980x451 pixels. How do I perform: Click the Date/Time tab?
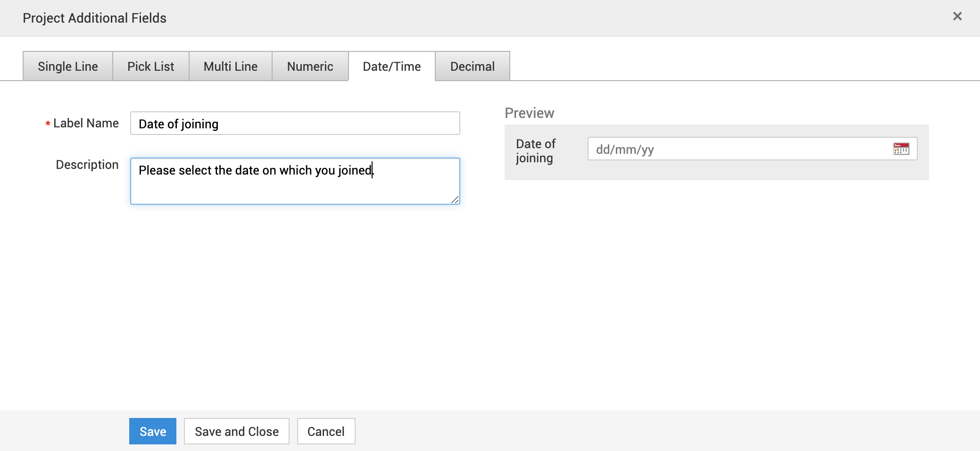pos(391,67)
